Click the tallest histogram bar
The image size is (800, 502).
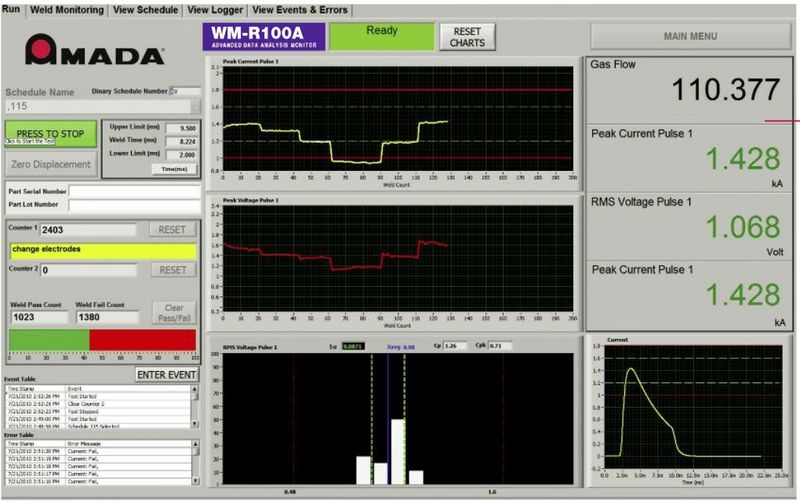398,451
